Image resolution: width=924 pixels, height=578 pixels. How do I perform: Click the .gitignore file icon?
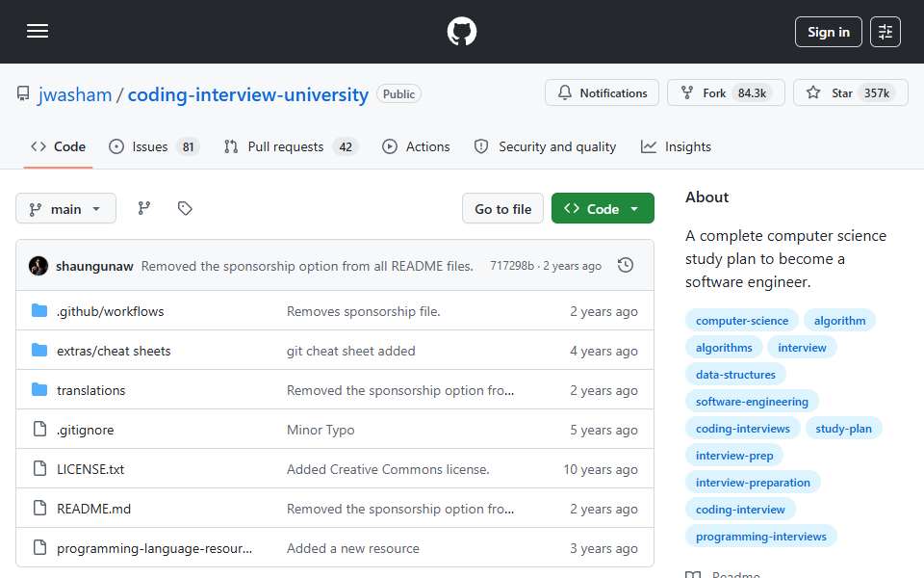tap(39, 430)
